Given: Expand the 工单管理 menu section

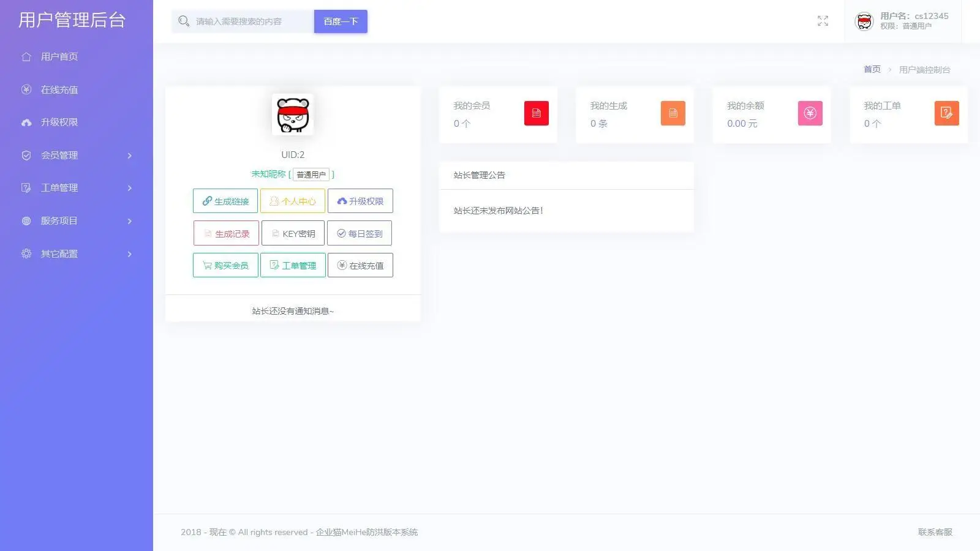Looking at the screenshot, I should pyautogui.click(x=59, y=187).
